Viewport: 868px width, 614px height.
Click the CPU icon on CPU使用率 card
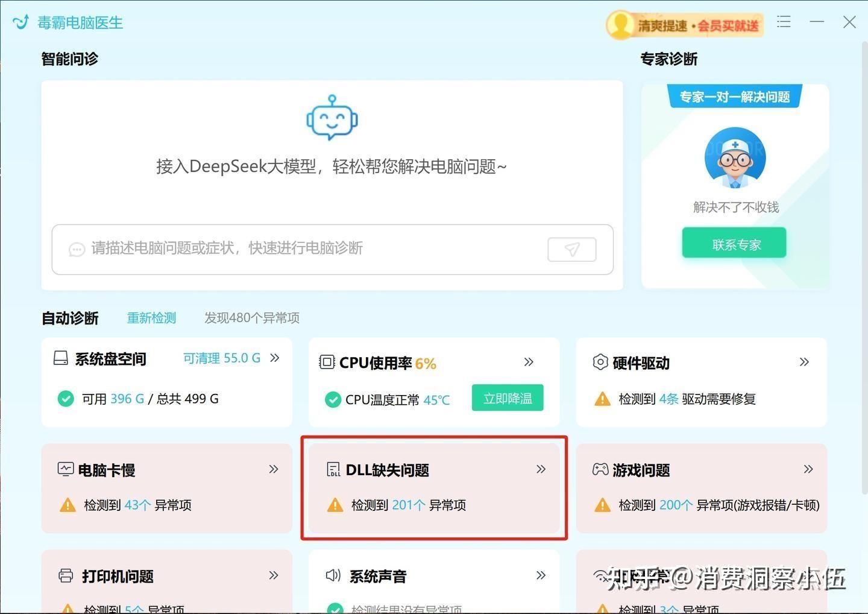click(326, 362)
